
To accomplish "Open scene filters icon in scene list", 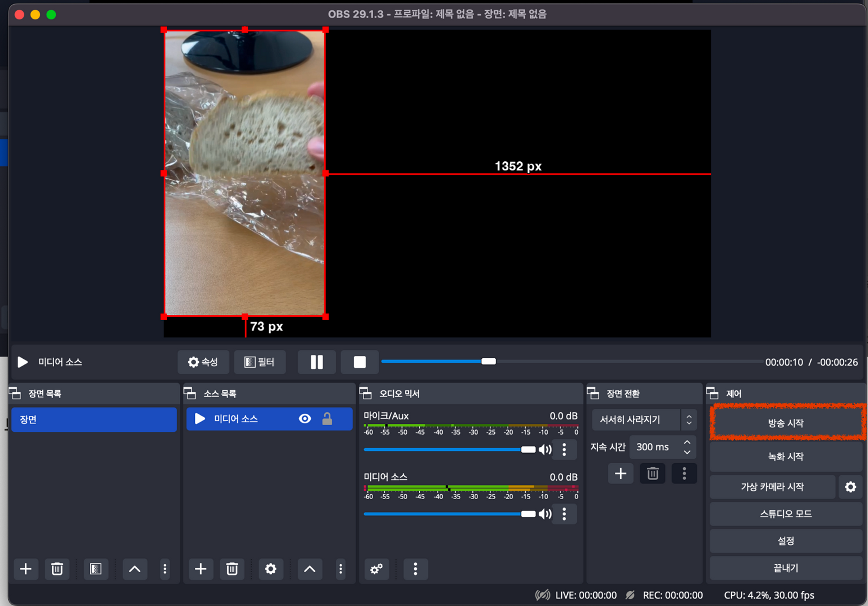I will 95,568.
